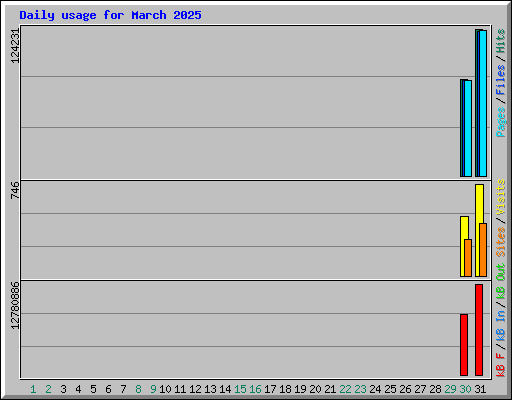Click the yellow Visits bar for day 31

click(478, 230)
